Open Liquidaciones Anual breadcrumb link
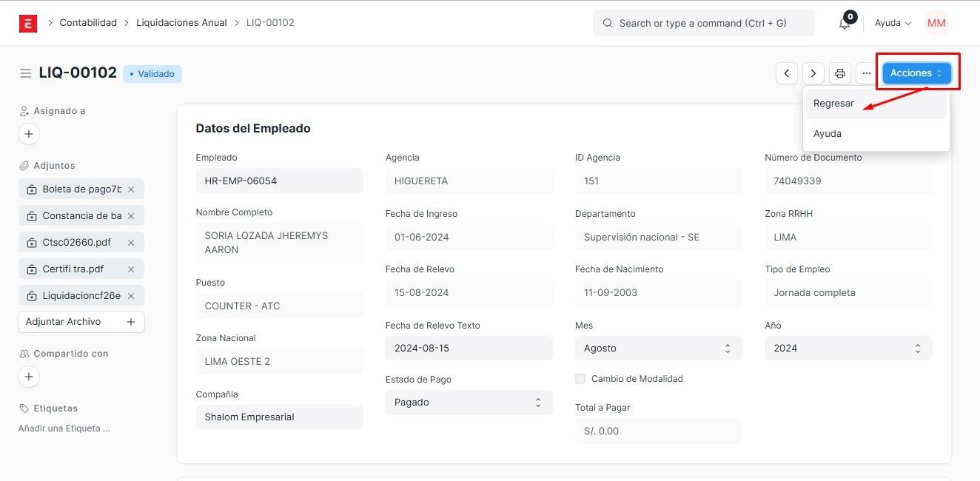 click(x=181, y=23)
